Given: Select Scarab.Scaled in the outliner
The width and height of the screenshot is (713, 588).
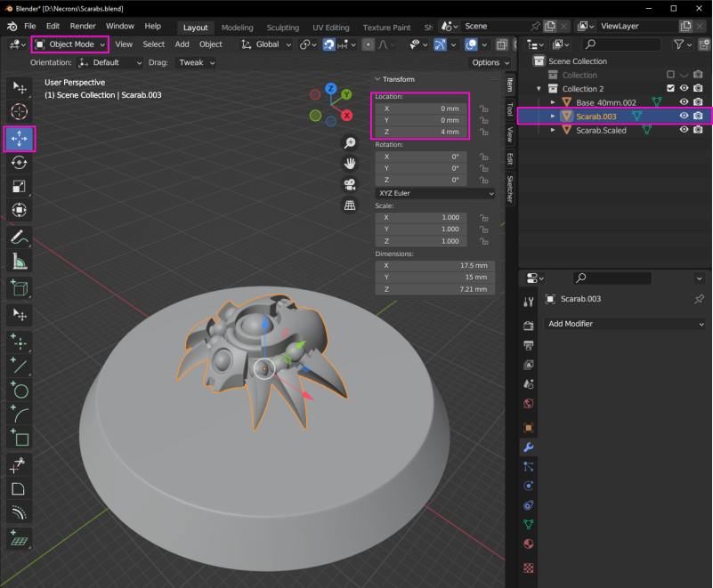Looking at the screenshot, I should [601, 130].
